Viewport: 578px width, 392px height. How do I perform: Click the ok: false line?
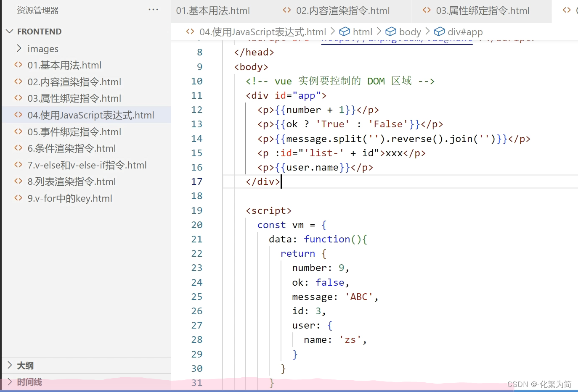pos(321,282)
